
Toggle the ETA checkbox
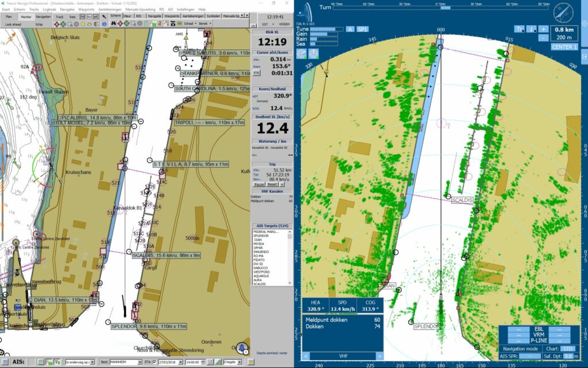pos(154,362)
